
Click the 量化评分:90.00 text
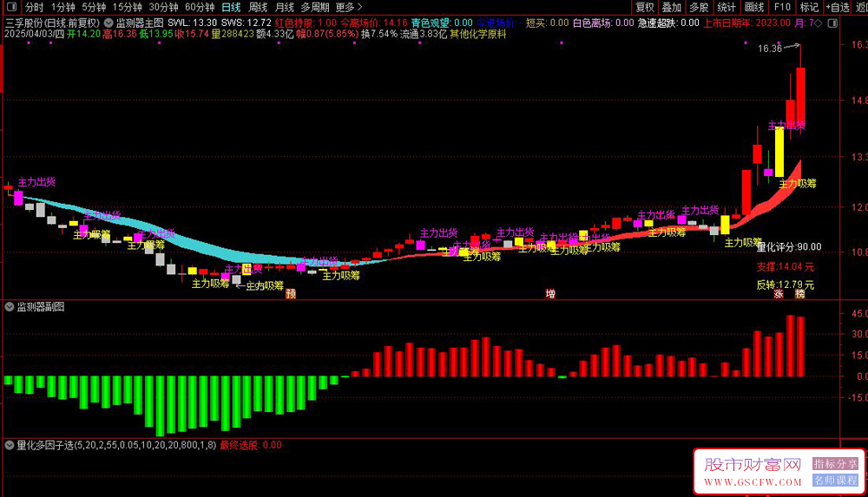pyautogui.click(x=789, y=247)
